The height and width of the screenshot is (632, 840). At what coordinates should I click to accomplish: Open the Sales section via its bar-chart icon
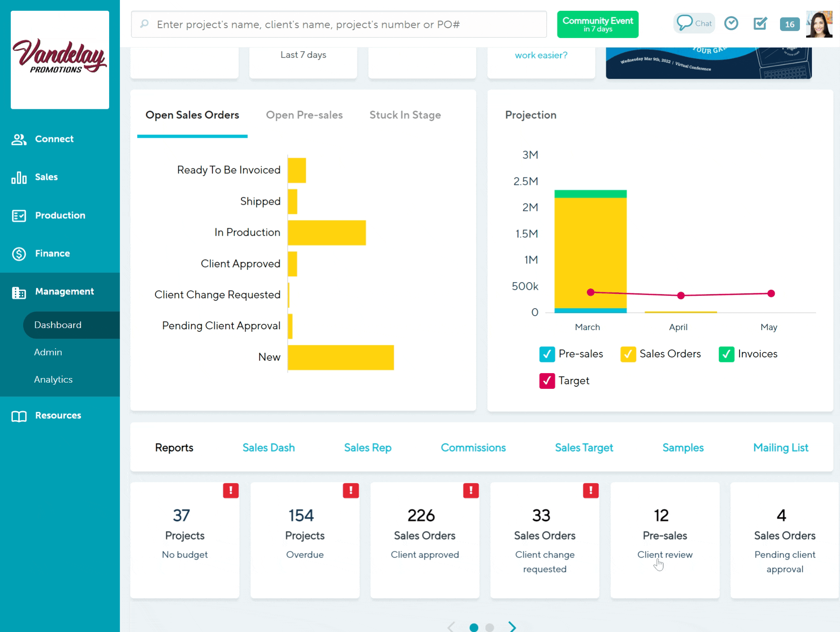coord(19,177)
